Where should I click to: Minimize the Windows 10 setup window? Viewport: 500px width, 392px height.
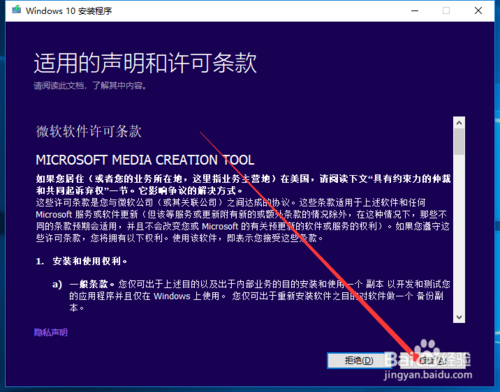click(415, 11)
